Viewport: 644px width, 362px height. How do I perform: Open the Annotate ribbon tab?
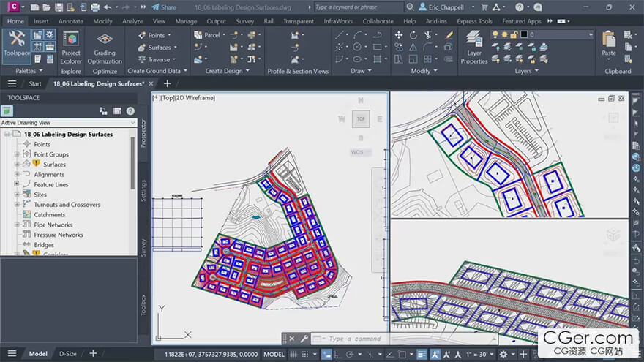[71, 21]
